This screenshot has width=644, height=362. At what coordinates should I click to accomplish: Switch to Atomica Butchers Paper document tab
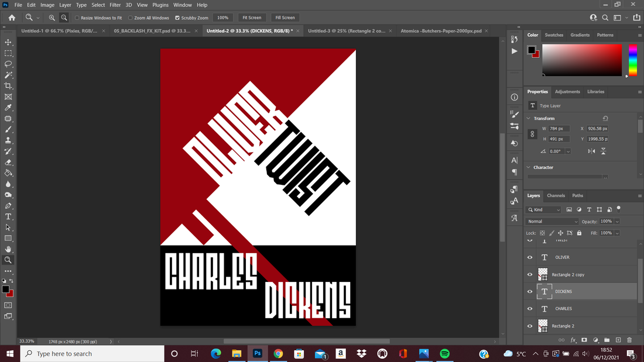(441, 31)
